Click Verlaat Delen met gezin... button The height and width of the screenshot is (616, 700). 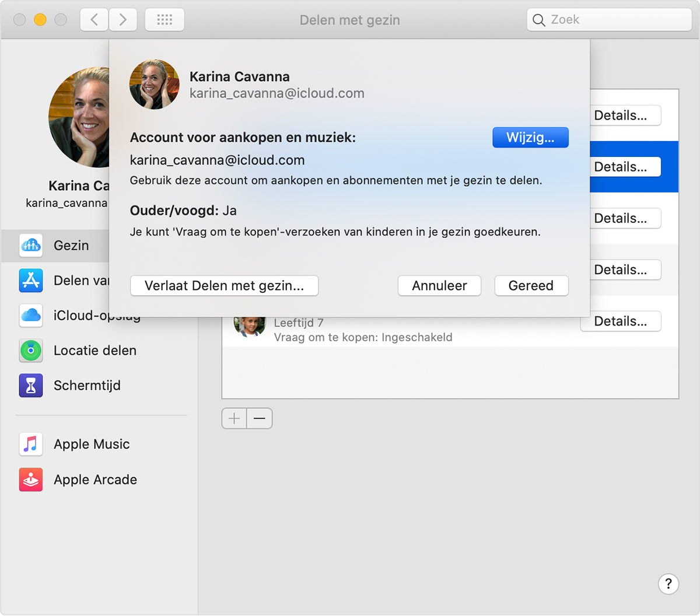pos(224,286)
